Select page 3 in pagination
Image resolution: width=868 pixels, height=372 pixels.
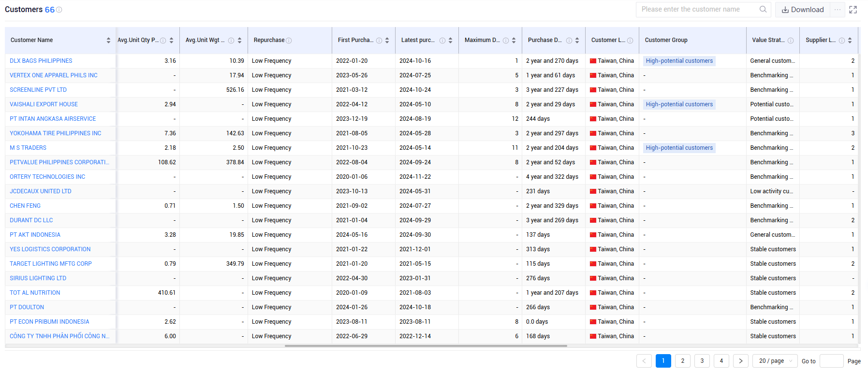coord(702,361)
